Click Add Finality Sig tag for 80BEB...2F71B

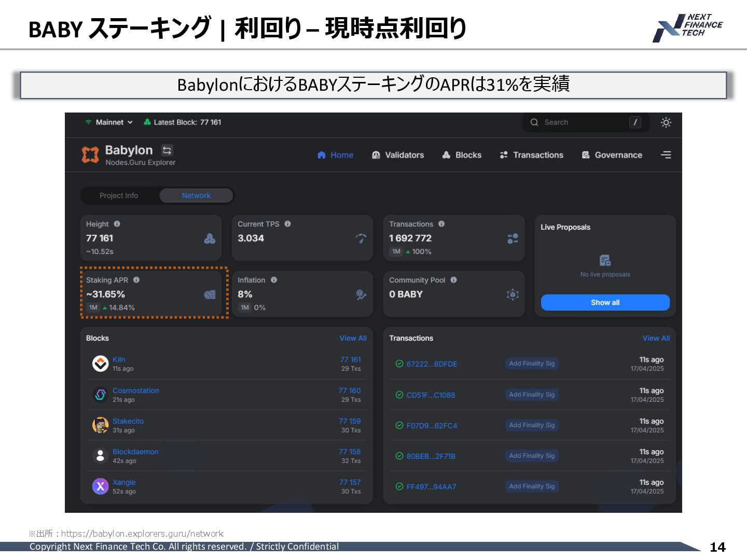(x=532, y=456)
